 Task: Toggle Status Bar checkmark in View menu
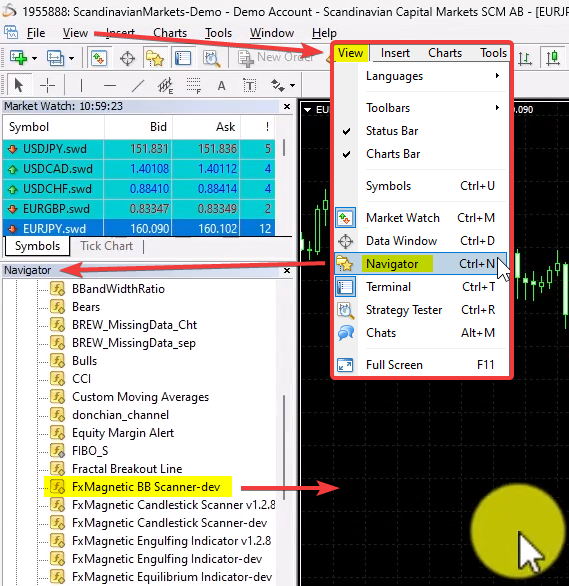(x=421, y=131)
